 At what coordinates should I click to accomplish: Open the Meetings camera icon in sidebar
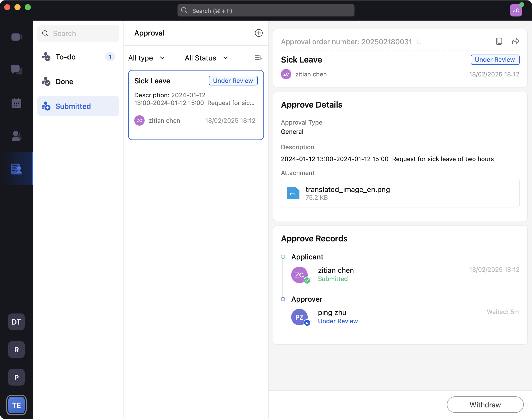(16, 37)
